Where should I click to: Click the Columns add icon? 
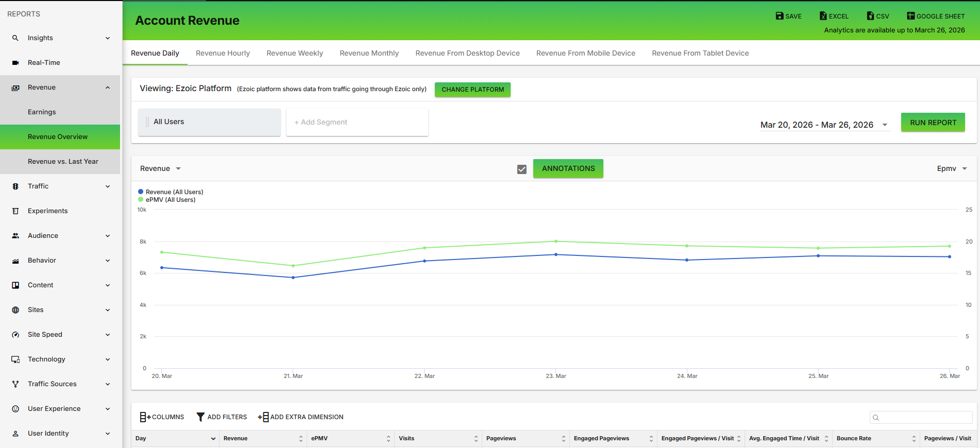145,417
